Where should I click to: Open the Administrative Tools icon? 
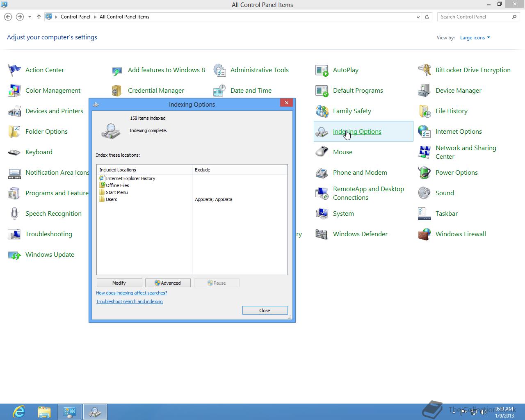(x=219, y=70)
